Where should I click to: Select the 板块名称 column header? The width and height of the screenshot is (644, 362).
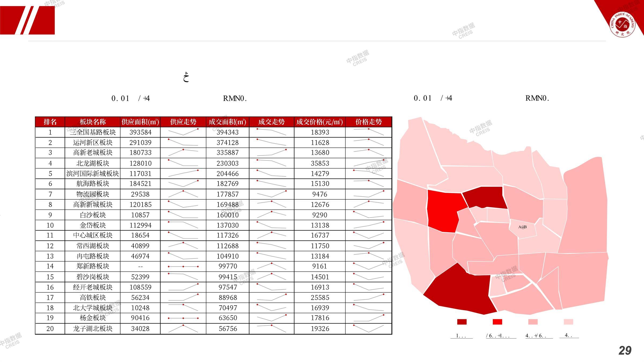click(93, 122)
